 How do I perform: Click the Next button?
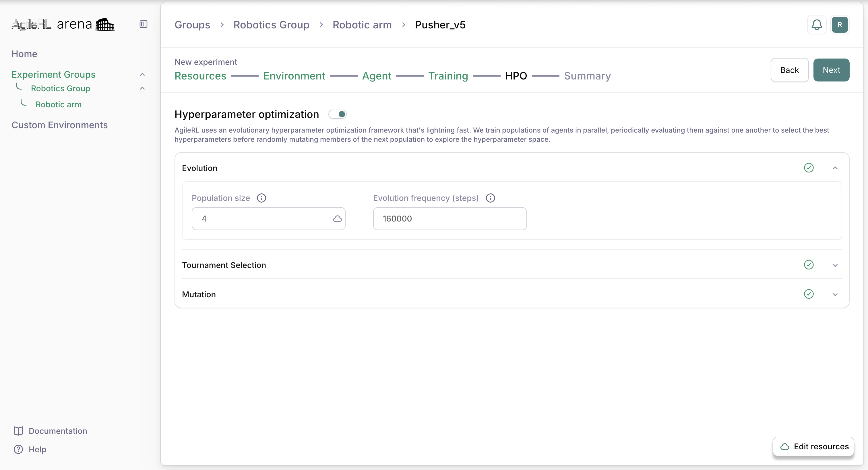click(x=831, y=70)
